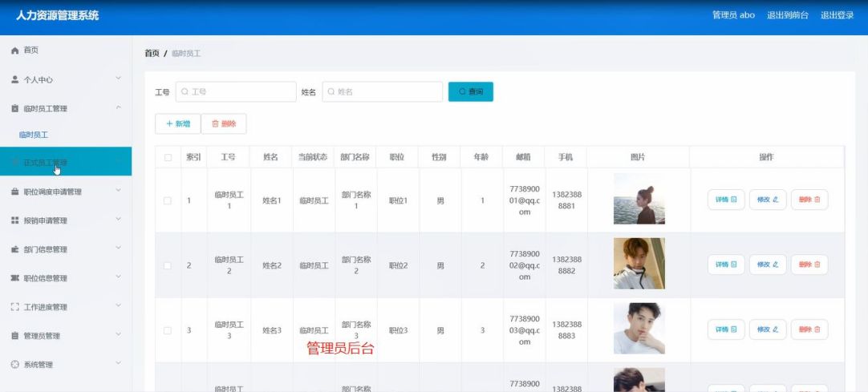The image size is (868, 392).
Task: Click the 当前状态 column header
Action: click(x=313, y=157)
